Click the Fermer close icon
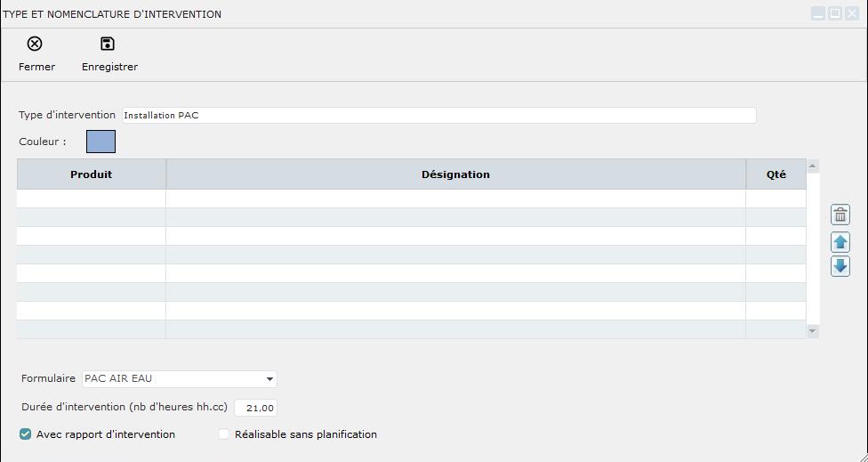Image resolution: width=868 pixels, height=462 pixels. 35,45
